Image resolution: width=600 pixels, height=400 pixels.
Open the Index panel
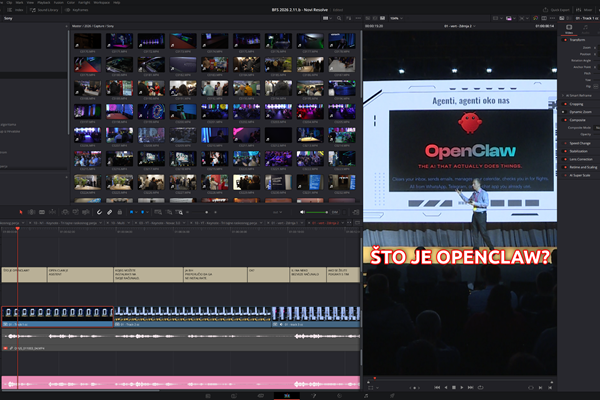pyautogui.click(x=16, y=10)
